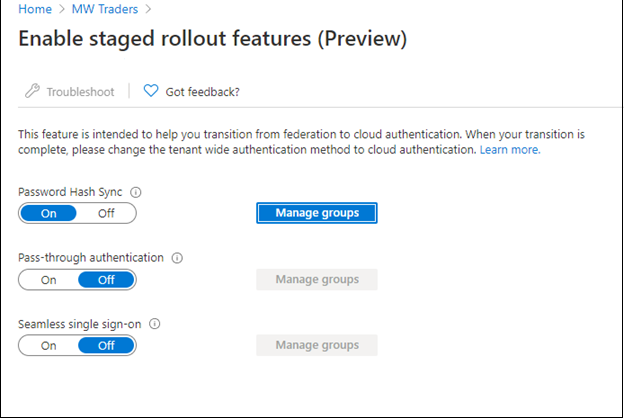Click the Enable staged rollout features heading
The image size is (624, 419).
click(x=212, y=40)
